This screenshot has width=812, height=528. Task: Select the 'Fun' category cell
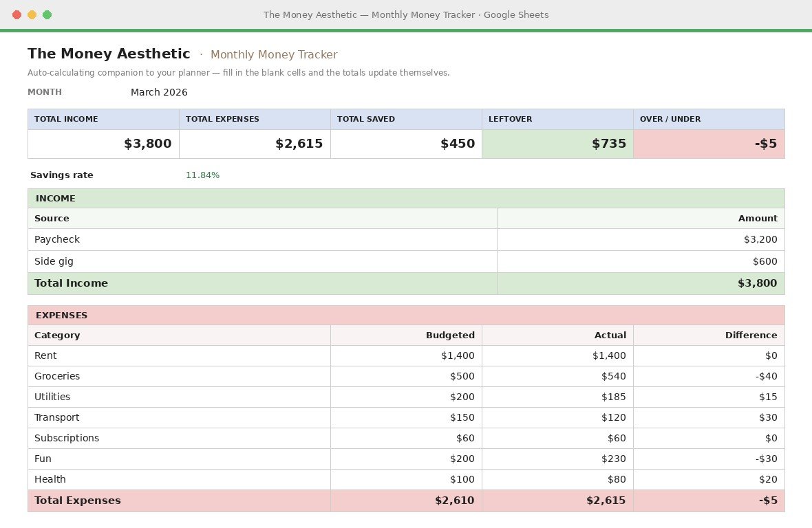coord(179,459)
